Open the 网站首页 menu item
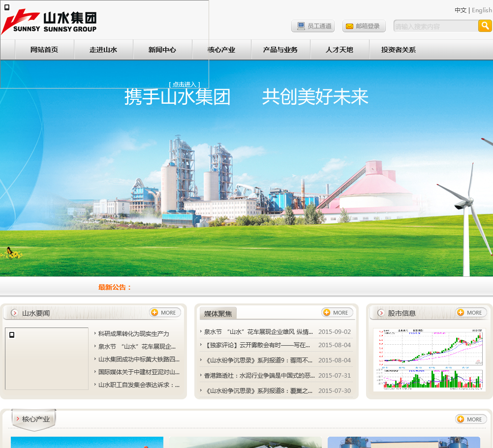 click(x=44, y=50)
